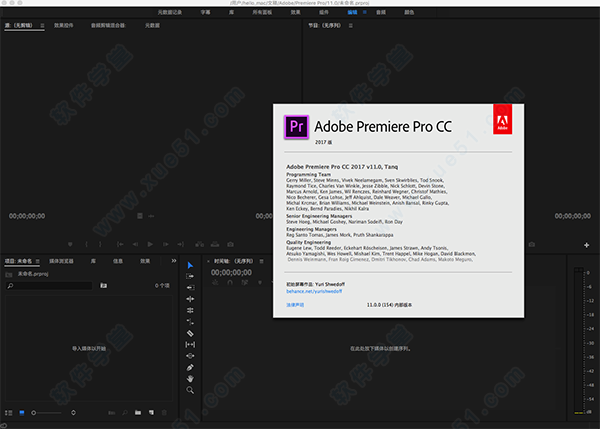Toggle Linked Selection in timeline
The image size is (600, 429).
coord(245,282)
